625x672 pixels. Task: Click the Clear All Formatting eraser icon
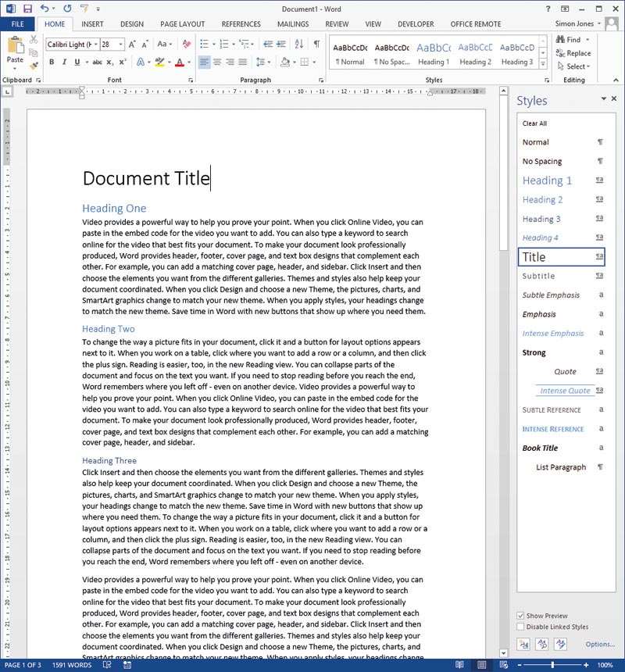(187, 44)
